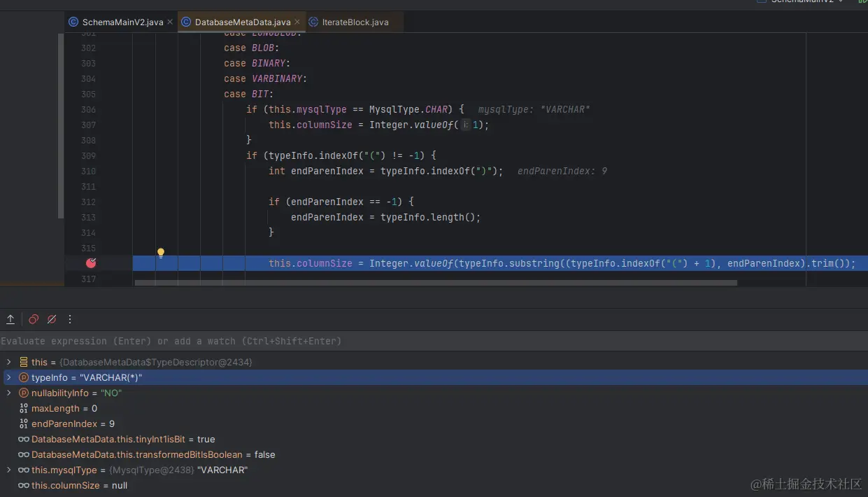This screenshot has width=868, height=497.
Task: Click the 'i:' parameter hint in valueOf call
Action: [x=466, y=125]
